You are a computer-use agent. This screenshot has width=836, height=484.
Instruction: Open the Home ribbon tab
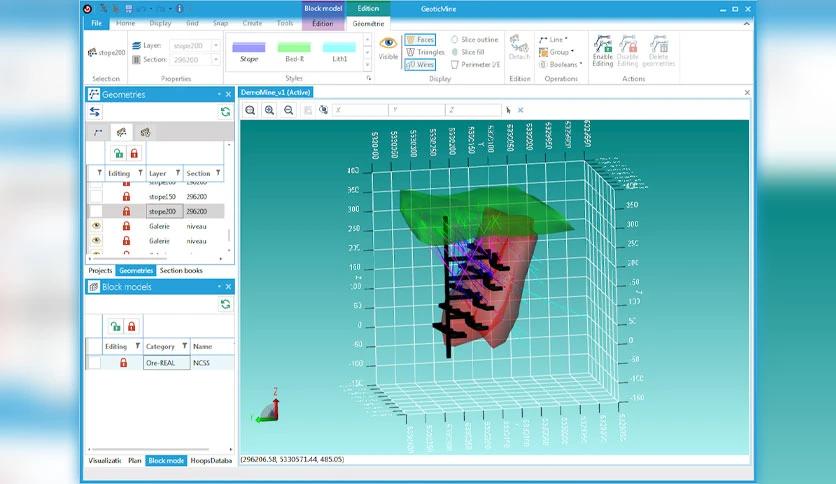coord(125,23)
